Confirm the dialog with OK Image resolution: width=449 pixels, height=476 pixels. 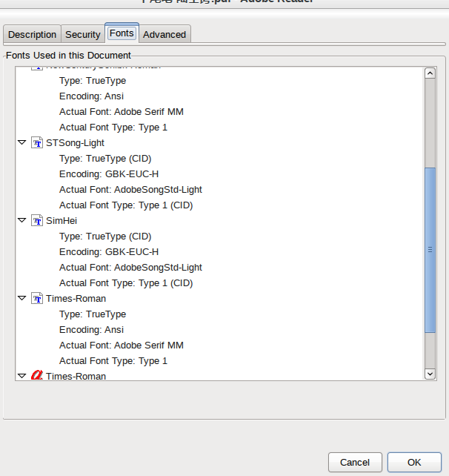(x=414, y=462)
